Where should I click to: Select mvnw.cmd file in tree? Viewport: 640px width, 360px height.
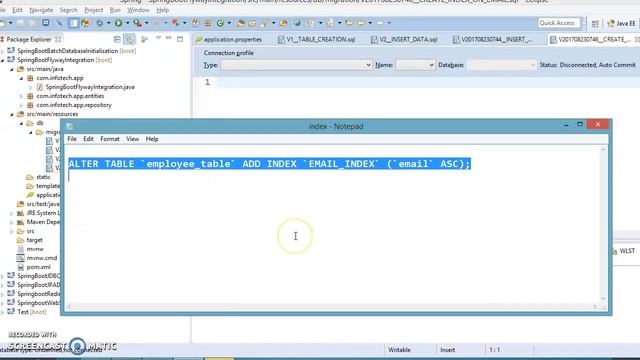pyautogui.click(x=42, y=258)
